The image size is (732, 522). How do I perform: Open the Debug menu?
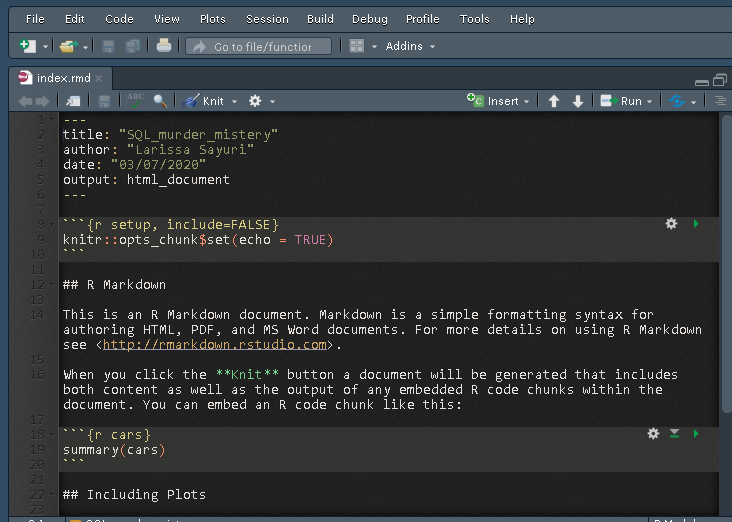point(370,19)
